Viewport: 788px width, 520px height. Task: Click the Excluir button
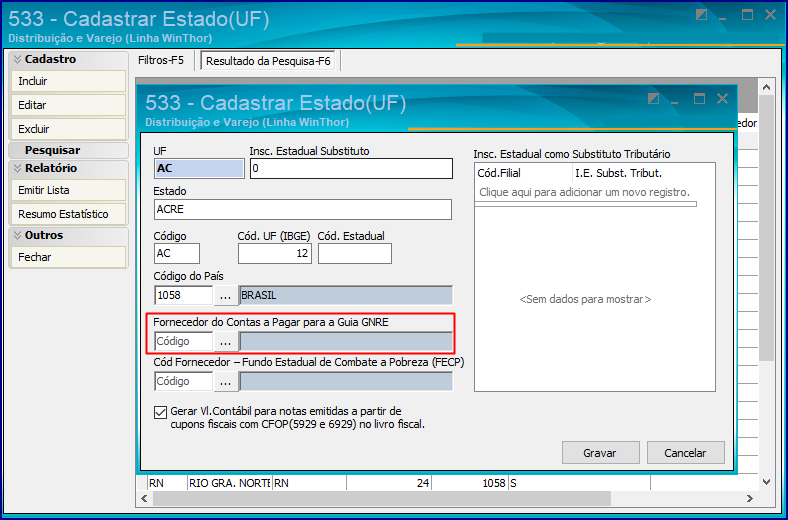(68, 129)
